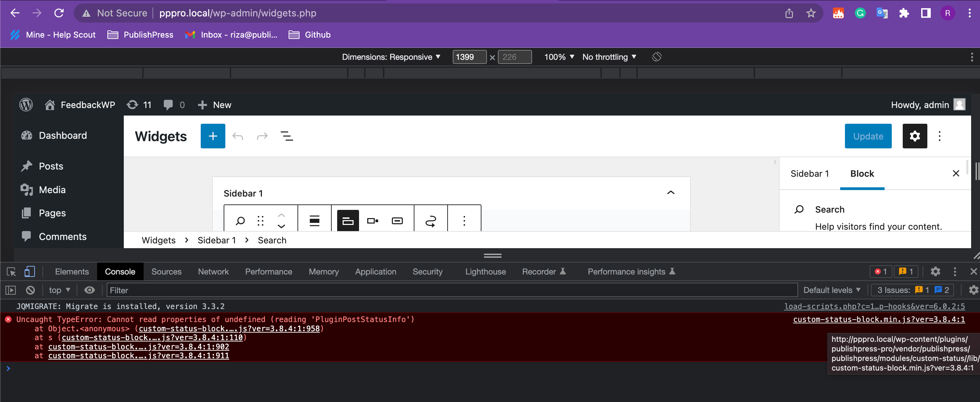Click the Options three-dot icon beside Settings
The image size is (980, 402).
pos(939,136)
